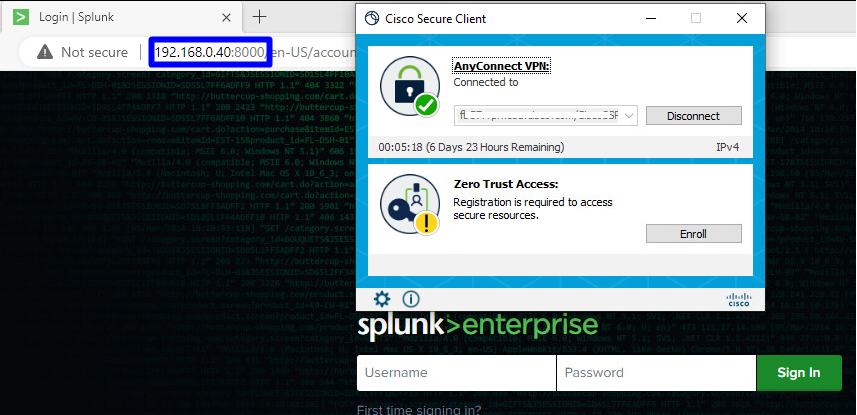Open the Cisco Secure Client info icon
The width and height of the screenshot is (857, 415).
click(410, 299)
